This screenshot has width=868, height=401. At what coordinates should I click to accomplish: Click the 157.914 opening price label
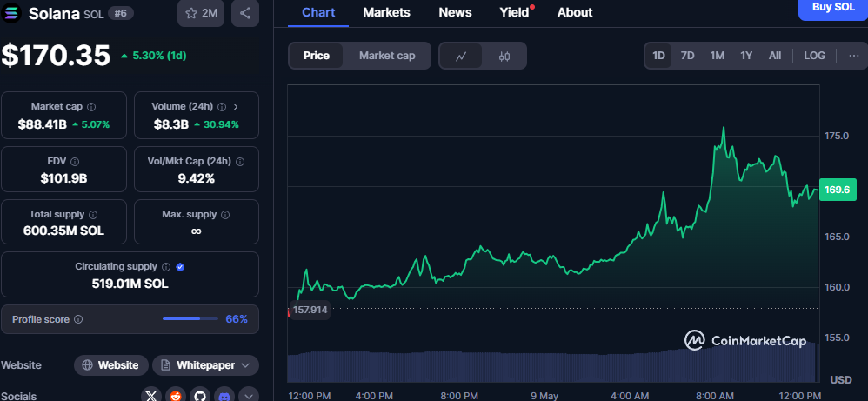tap(310, 310)
